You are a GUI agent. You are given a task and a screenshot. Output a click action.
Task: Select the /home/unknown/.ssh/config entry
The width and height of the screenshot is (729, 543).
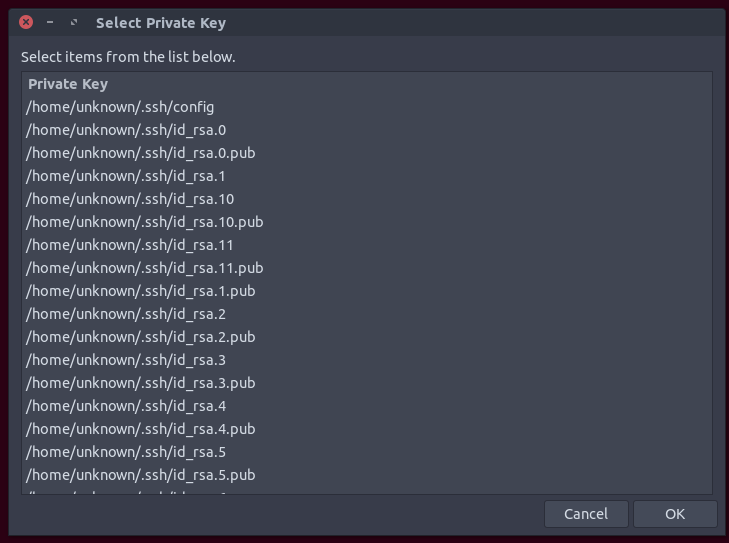[120, 107]
